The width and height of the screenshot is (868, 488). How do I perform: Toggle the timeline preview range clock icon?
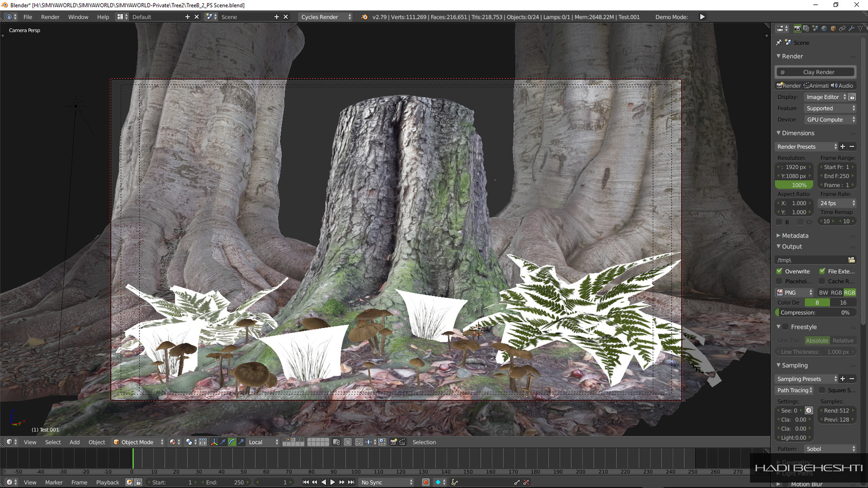[129, 482]
